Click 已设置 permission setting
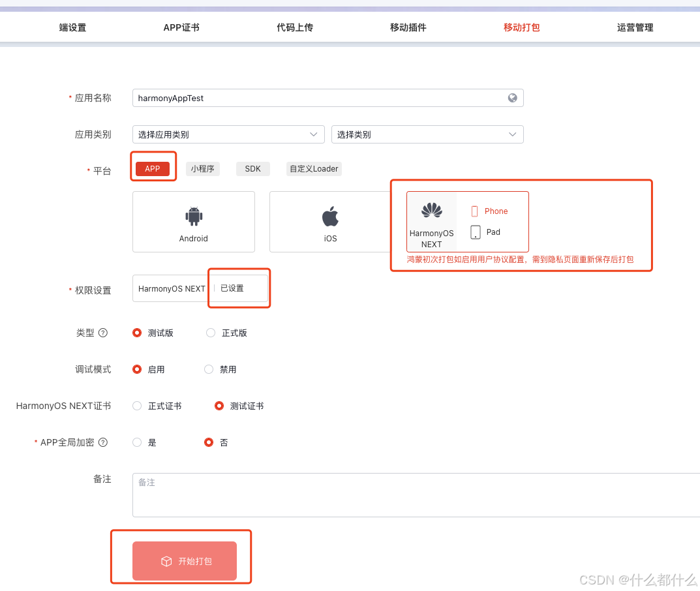The image size is (700, 591). pyautogui.click(x=232, y=288)
